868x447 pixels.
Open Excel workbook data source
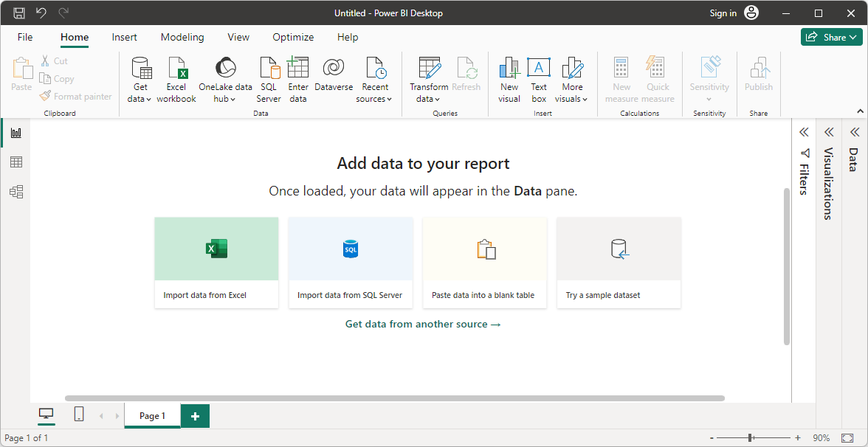point(176,80)
